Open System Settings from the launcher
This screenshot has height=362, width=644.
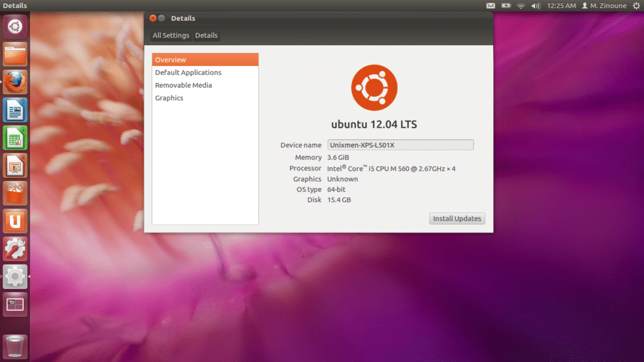(x=14, y=277)
